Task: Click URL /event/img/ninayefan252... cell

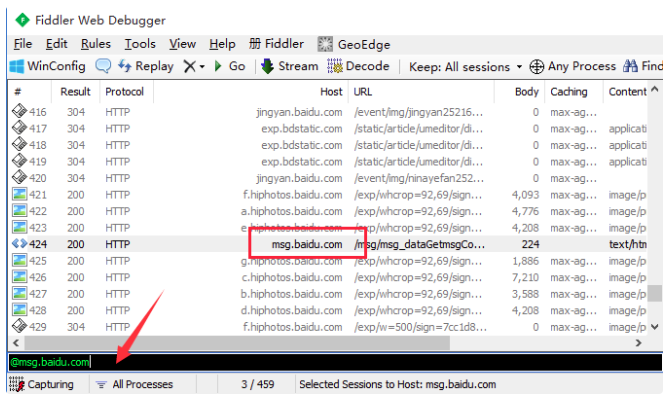Action: 419,178
